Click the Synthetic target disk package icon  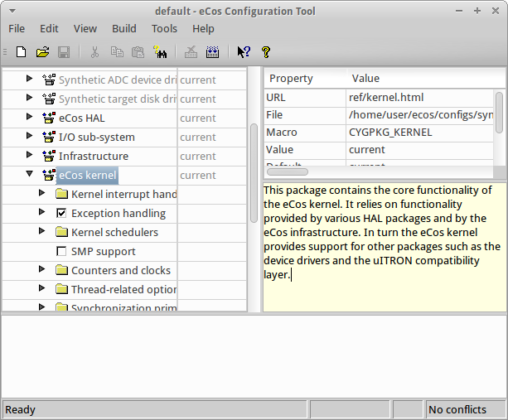[49, 99]
